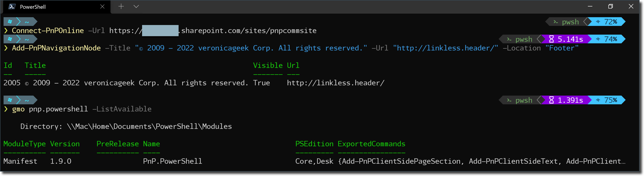Click the redacted tenant name in the SharePoint URL
644x176 pixels.
160,30
